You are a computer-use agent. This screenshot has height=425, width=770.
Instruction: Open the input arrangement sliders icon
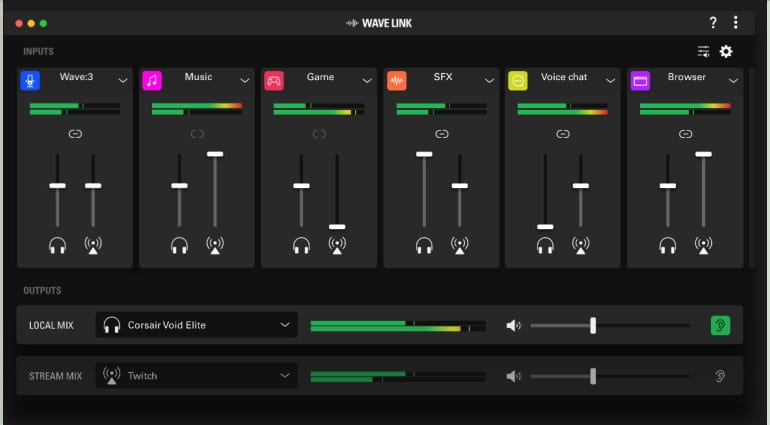point(703,52)
